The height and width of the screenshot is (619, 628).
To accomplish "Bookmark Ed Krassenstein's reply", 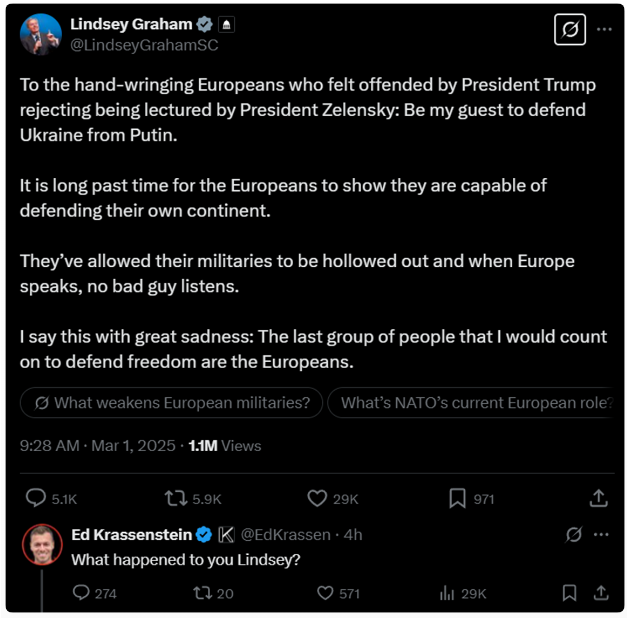I will click(569, 593).
